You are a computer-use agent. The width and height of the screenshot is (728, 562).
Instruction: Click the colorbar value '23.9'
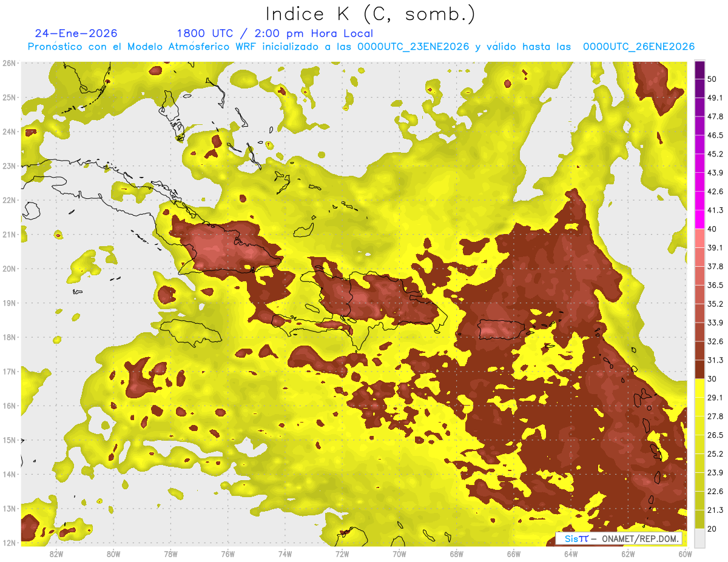[715, 473]
